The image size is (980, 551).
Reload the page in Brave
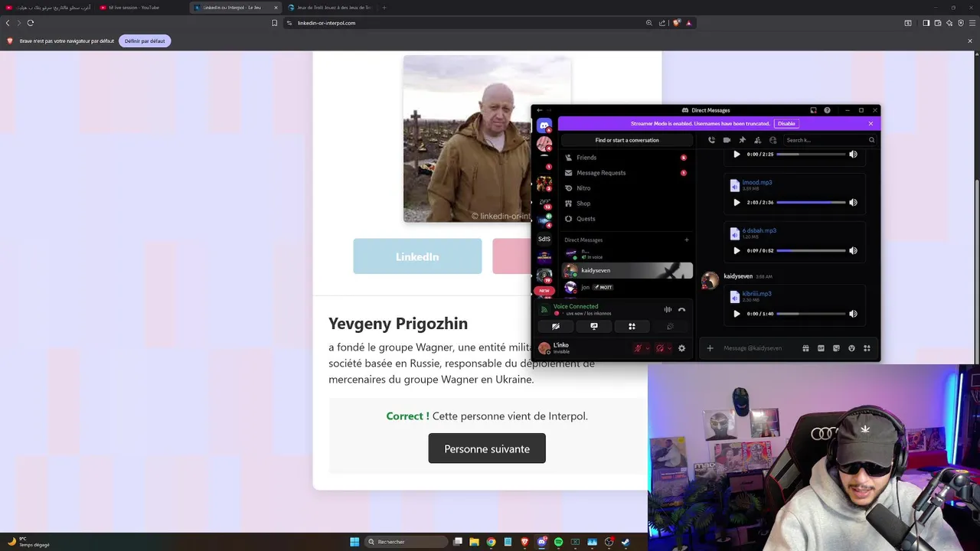point(31,23)
